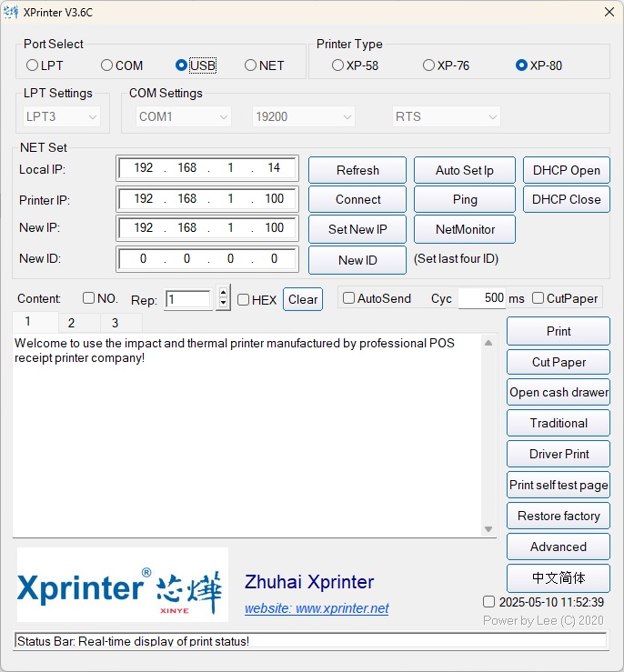624x672 pixels.
Task: Click the XPrinter app icon in title bar
Action: pos(12,12)
